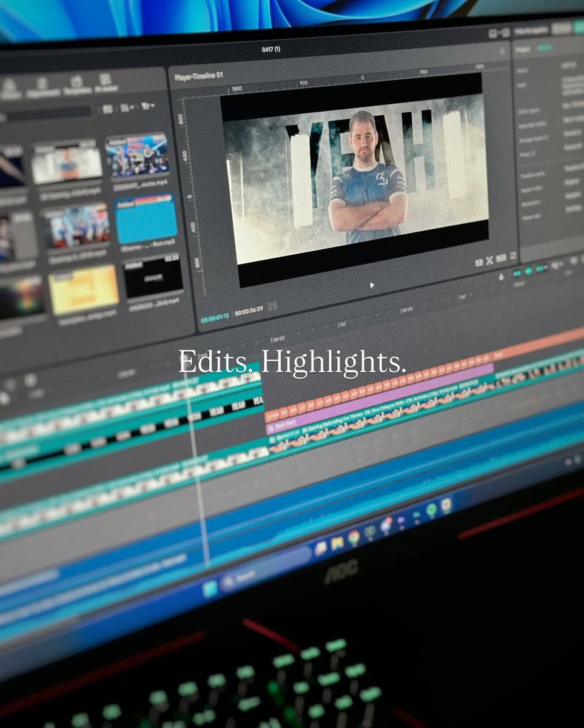
Task: Open the AI sticker tab in media toolbar
Action: point(106,83)
